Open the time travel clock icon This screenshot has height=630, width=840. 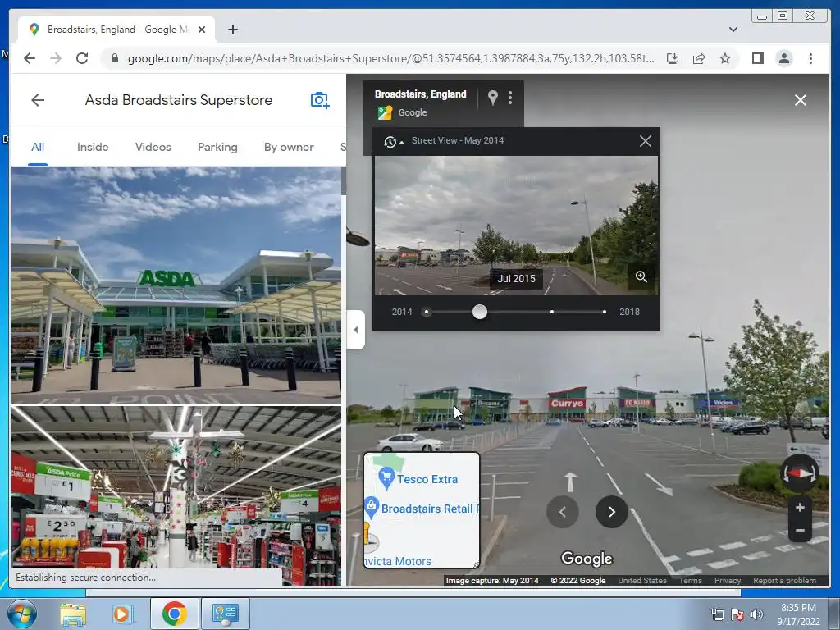point(390,141)
